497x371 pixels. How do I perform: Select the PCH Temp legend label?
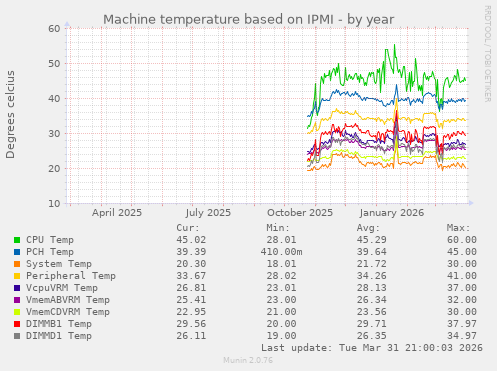click(50, 252)
